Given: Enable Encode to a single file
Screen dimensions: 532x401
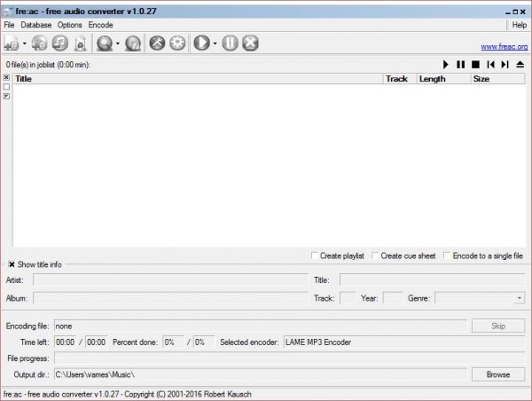Looking at the screenshot, I should (x=483, y=256).
